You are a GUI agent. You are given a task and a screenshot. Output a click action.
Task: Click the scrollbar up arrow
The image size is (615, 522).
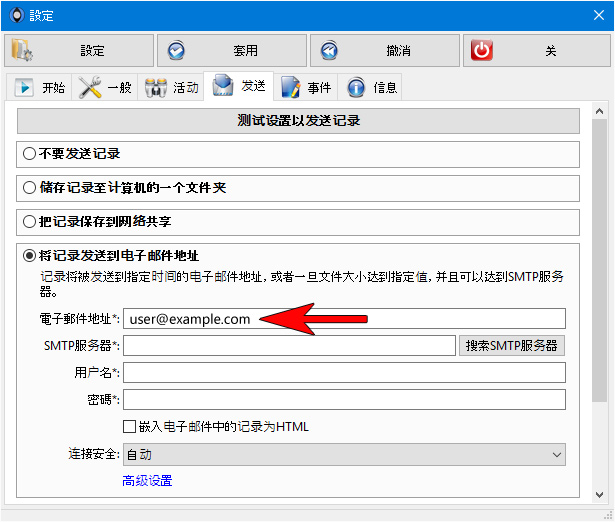tap(599, 111)
